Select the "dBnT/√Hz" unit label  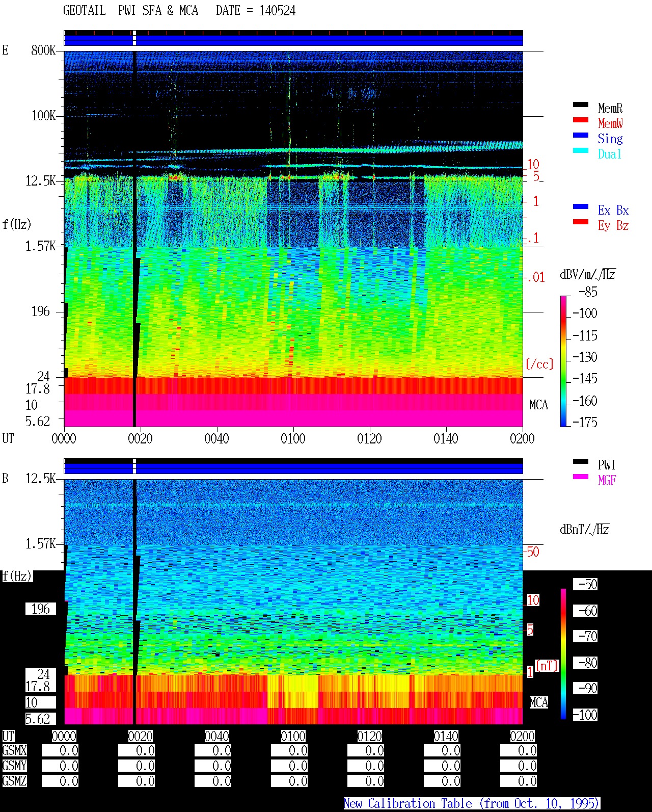[585, 529]
